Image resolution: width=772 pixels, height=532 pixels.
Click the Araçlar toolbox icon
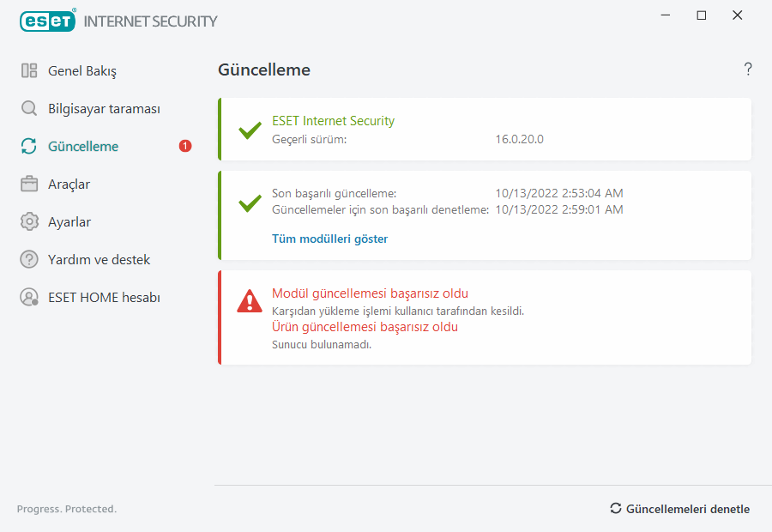tap(29, 184)
